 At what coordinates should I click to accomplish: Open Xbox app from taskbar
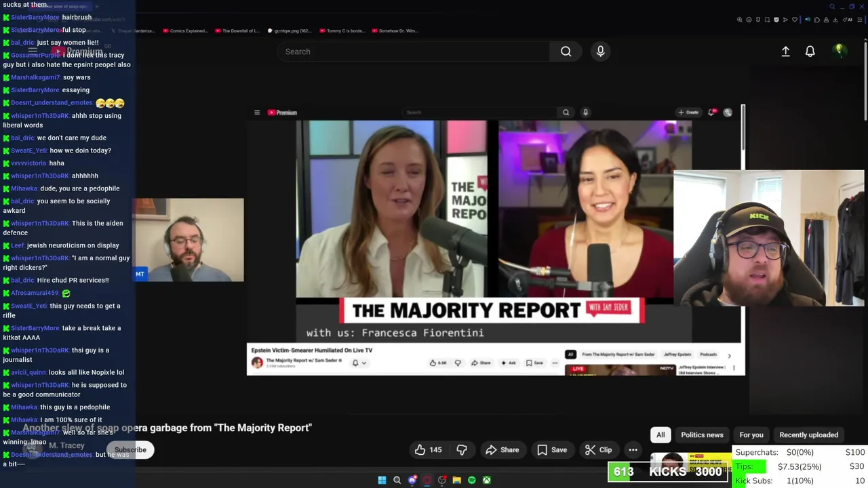point(487,480)
